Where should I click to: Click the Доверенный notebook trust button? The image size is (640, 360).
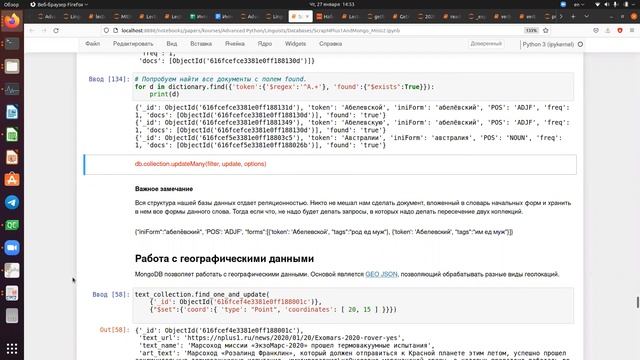coord(486,44)
